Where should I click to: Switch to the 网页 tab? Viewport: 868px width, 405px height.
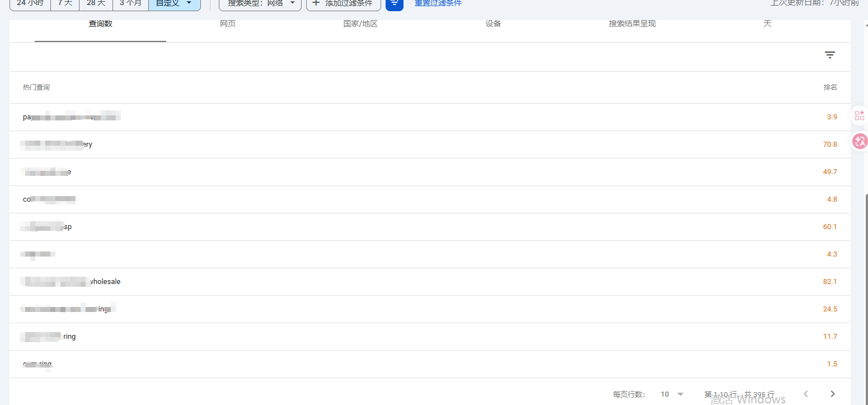point(228,24)
